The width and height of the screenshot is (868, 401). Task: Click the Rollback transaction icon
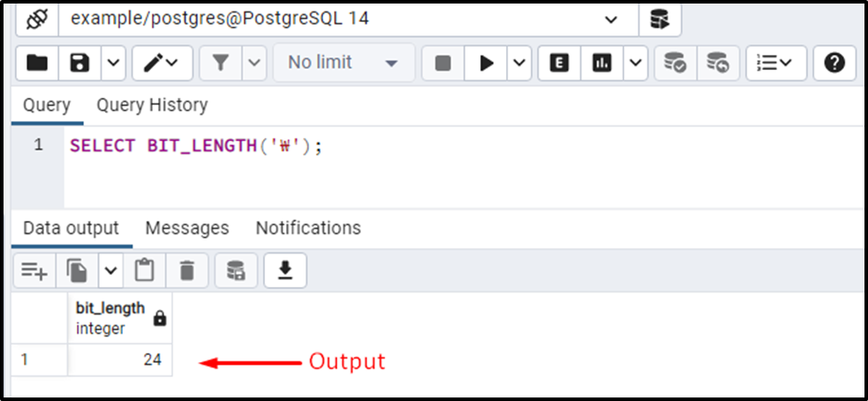(x=718, y=63)
